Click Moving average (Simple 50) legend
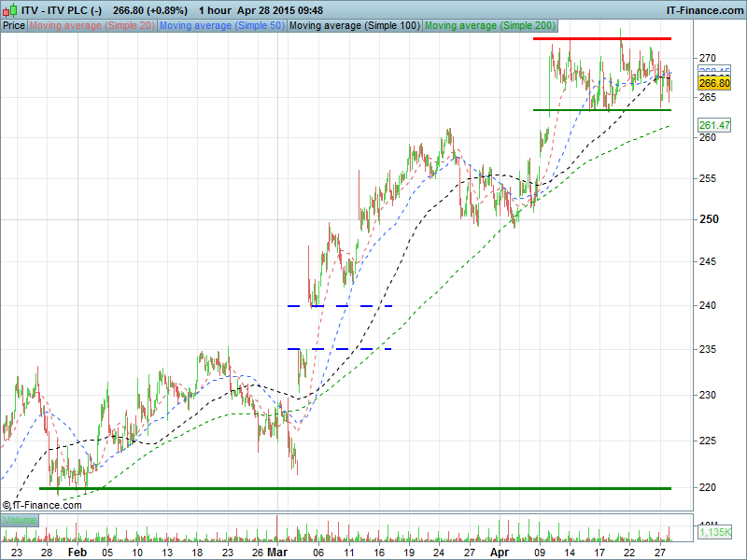This screenshot has width=747, height=560. pos(220,25)
